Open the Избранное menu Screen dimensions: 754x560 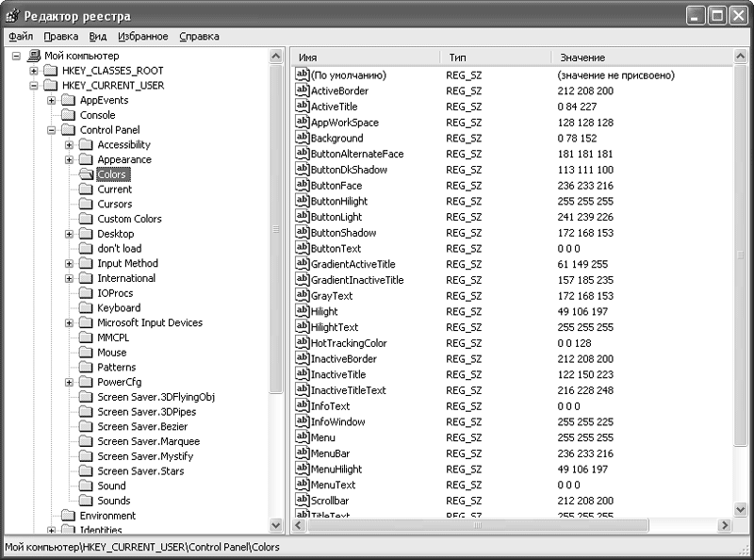tap(143, 37)
